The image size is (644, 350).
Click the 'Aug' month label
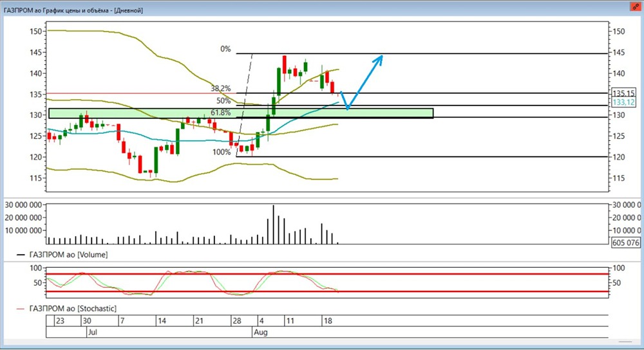pos(261,332)
